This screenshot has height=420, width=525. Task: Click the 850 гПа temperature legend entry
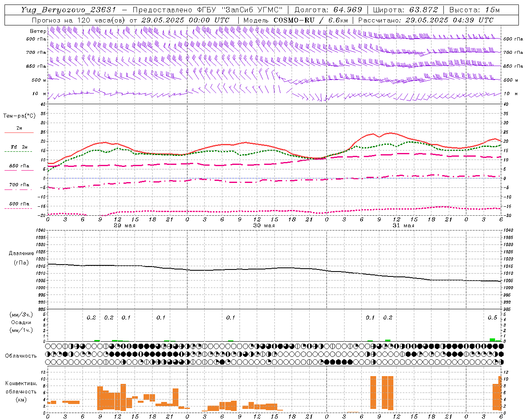19,166
